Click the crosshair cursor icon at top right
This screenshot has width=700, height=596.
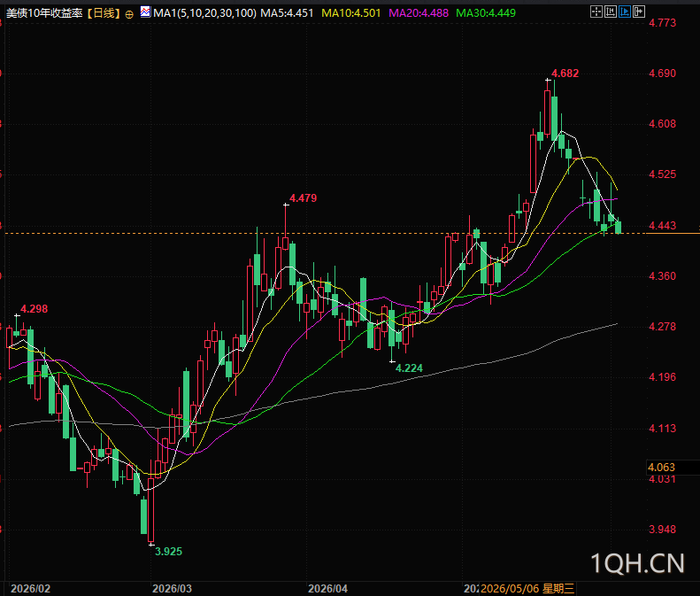[596, 12]
